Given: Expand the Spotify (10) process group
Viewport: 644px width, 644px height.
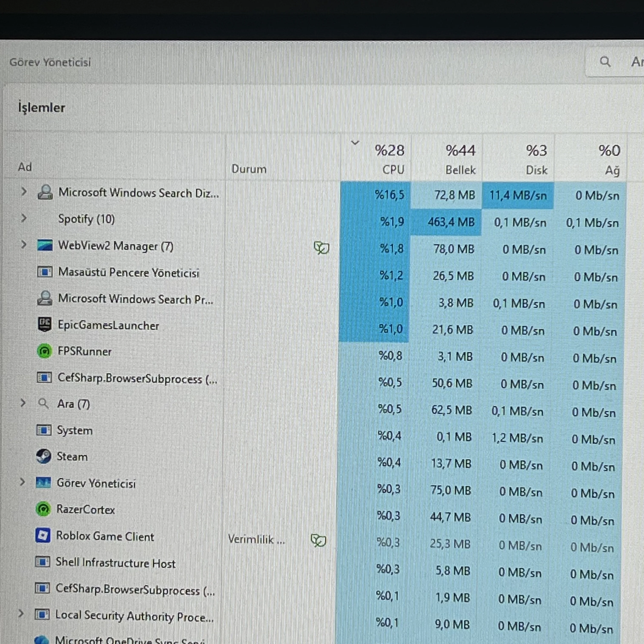Looking at the screenshot, I should pyautogui.click(x=24, y=218).
